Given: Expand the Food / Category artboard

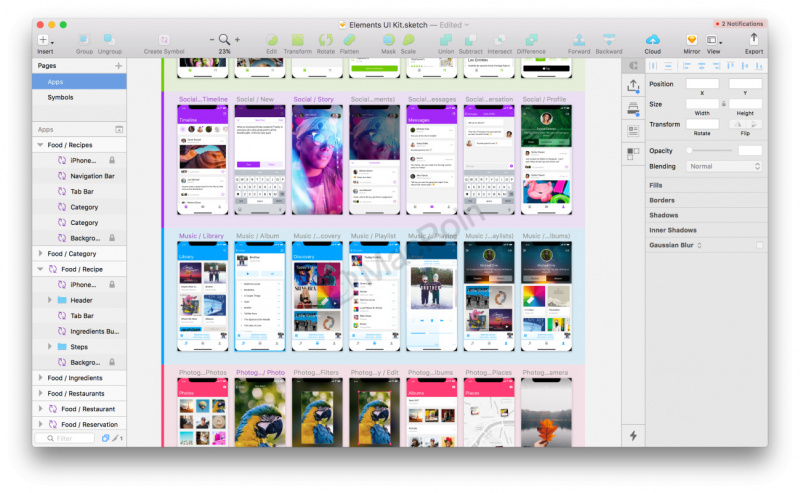Looking at the screenshot, I should (x=40, y=254).
